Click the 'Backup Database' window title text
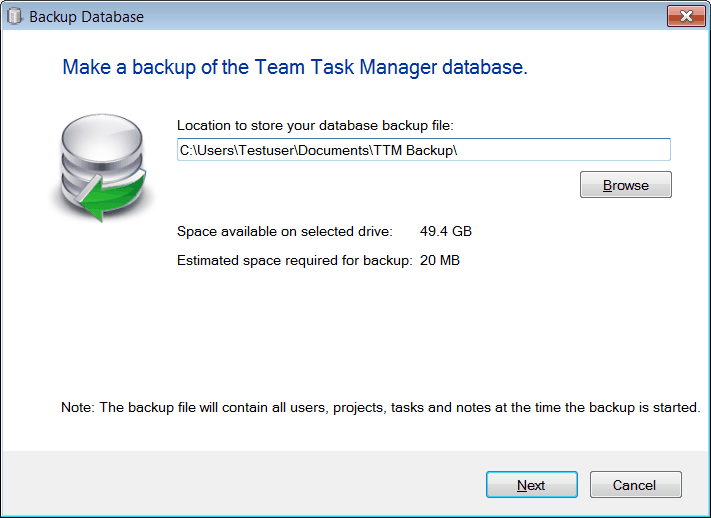 click(86, 17)
